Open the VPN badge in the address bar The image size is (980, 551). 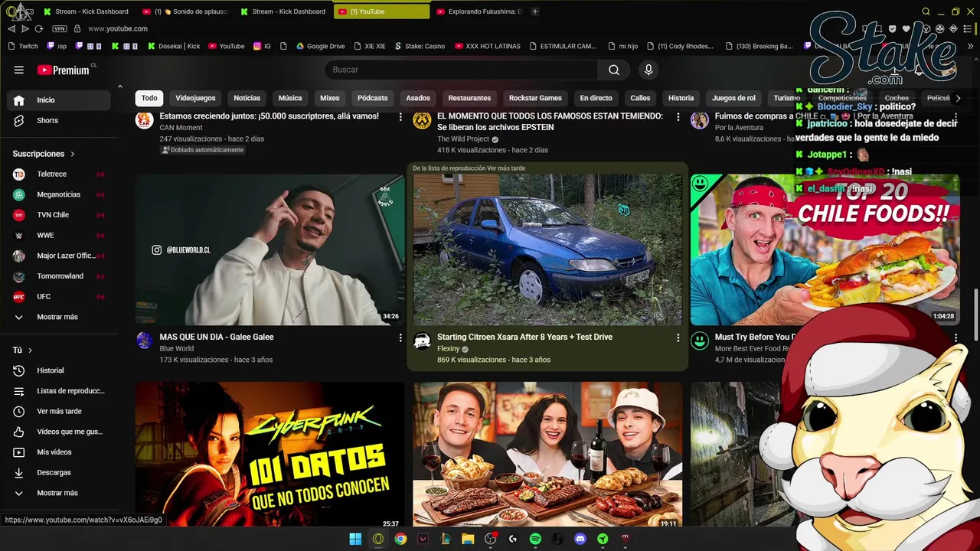tap(60, 28)
